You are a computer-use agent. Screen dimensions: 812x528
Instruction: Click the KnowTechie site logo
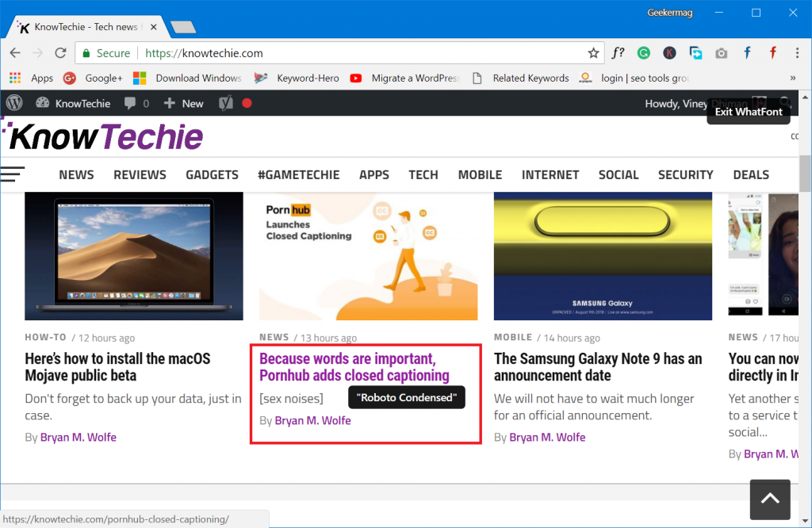pos(102,136)
